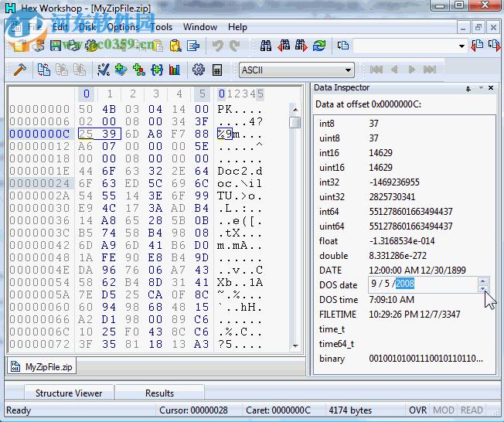
Task: Click MOD indicator in status bar
Action: pyautogui.click(x=443, y=410)
